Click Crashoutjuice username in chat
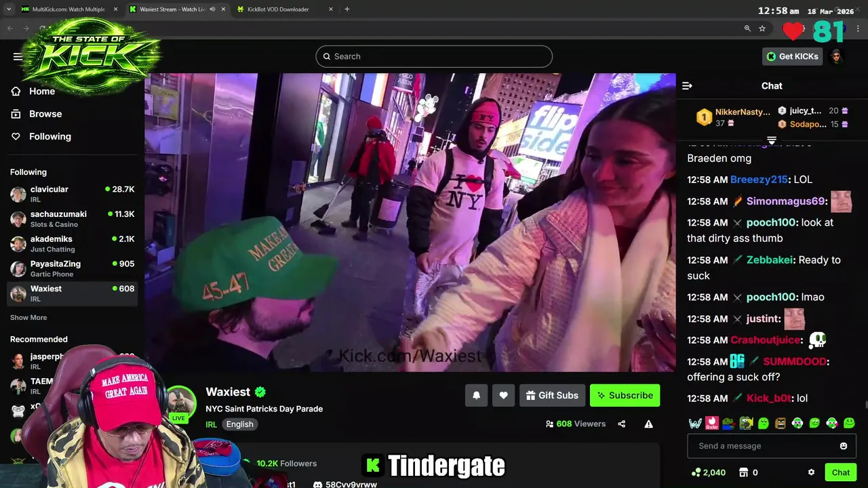The height and width of the screenshot is (488, 868). 766,340
